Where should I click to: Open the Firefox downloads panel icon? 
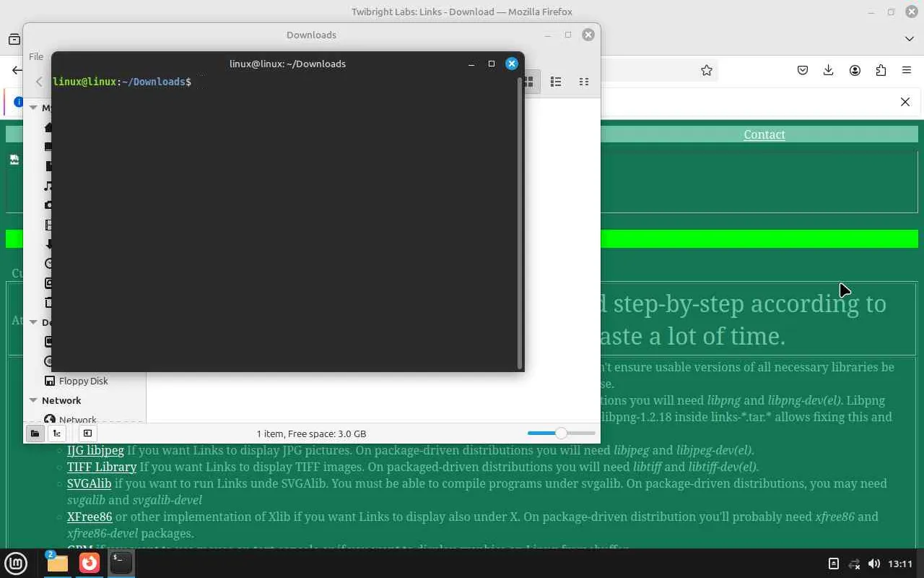coord(829,70)
